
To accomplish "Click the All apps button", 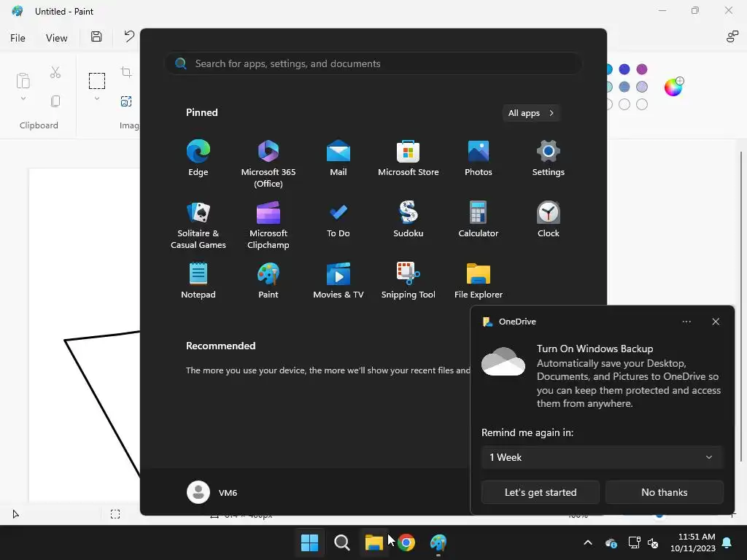I will point(531,113).
